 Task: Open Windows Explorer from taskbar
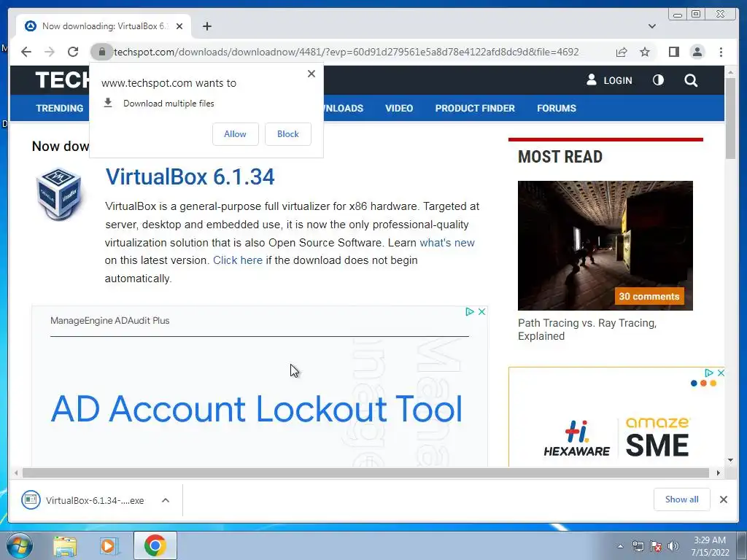[x=65, y=546]
